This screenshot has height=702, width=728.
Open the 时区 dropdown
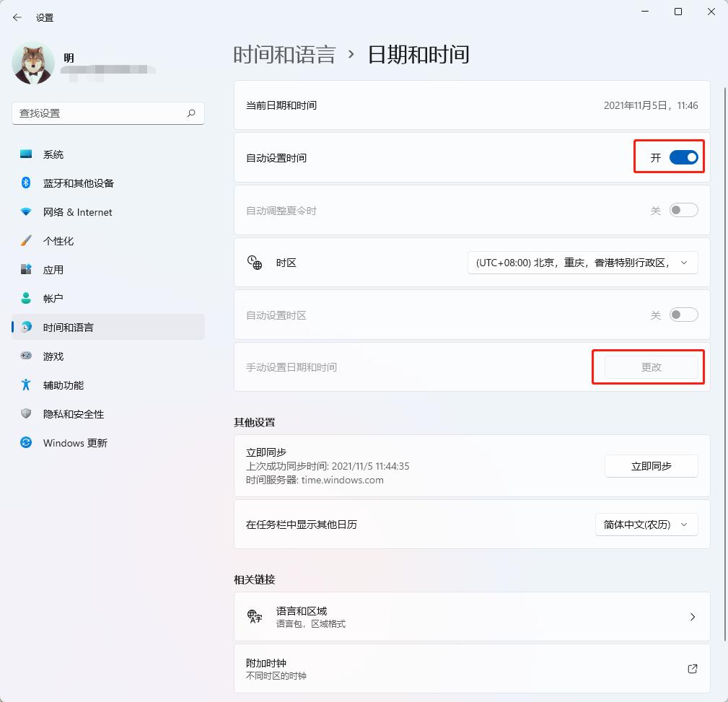[582, 262]
